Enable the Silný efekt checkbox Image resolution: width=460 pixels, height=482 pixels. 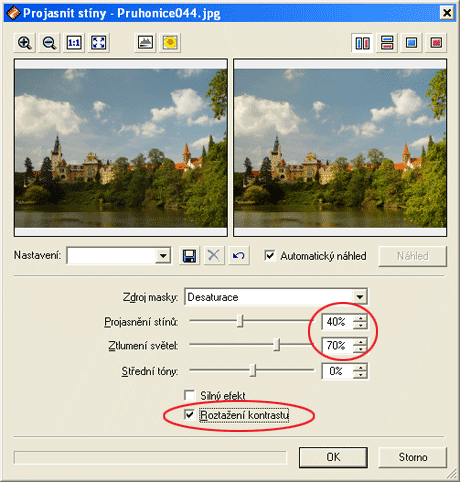pos(189,395)
